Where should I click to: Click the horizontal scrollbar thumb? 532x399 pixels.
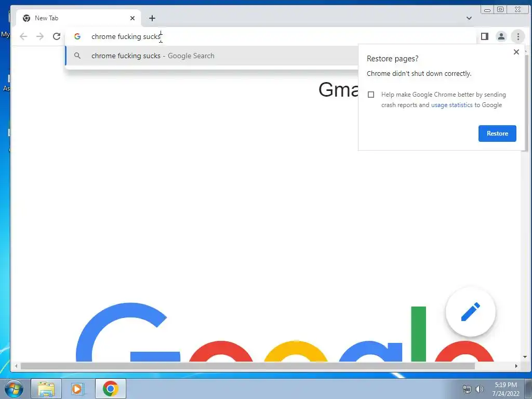tap(248, 366)
